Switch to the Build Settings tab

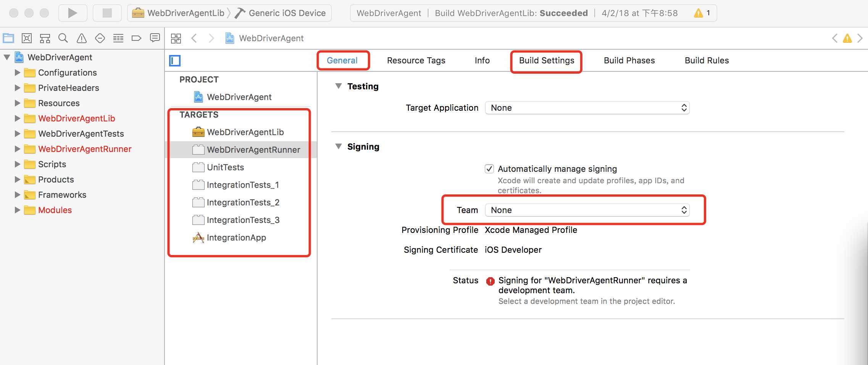(547, 60)
